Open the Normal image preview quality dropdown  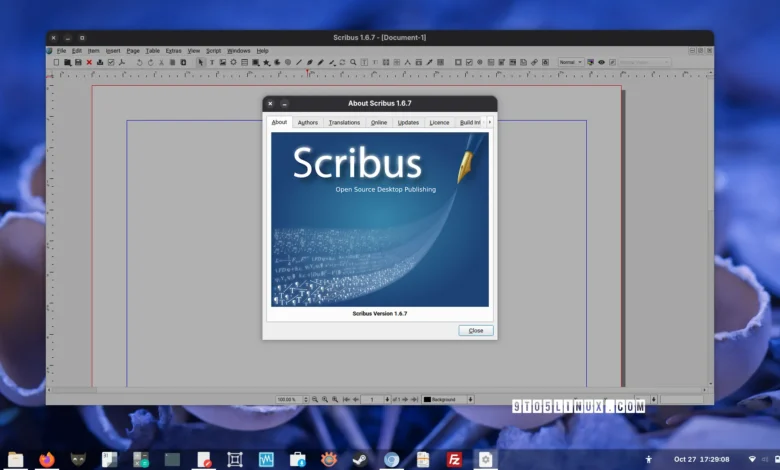571,62
